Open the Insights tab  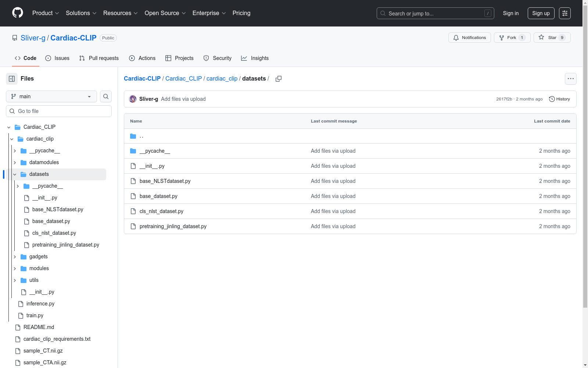(x=255, y=58)
